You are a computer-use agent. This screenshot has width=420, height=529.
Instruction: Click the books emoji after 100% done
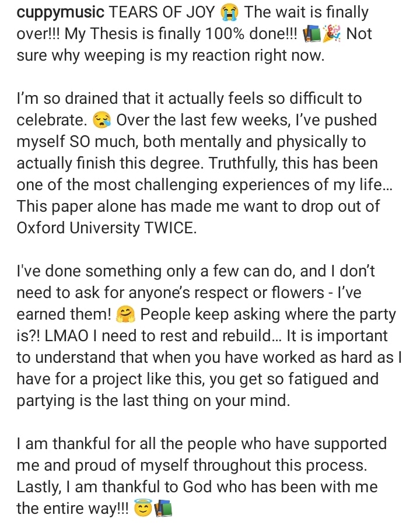[x=312, y=34]
